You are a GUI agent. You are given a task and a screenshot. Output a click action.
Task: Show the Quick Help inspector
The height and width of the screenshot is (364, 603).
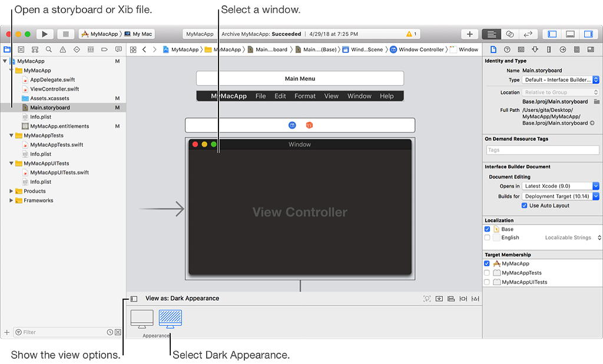click(507, 49)
